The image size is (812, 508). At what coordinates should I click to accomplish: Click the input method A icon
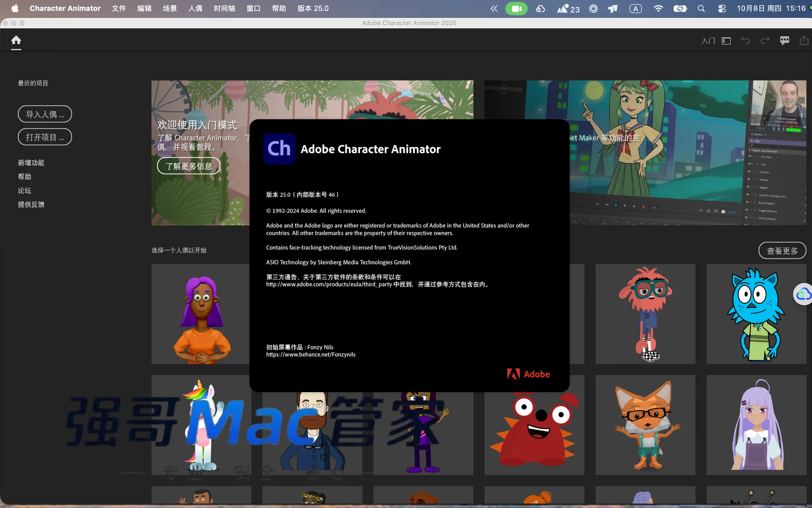coord(636,8)
